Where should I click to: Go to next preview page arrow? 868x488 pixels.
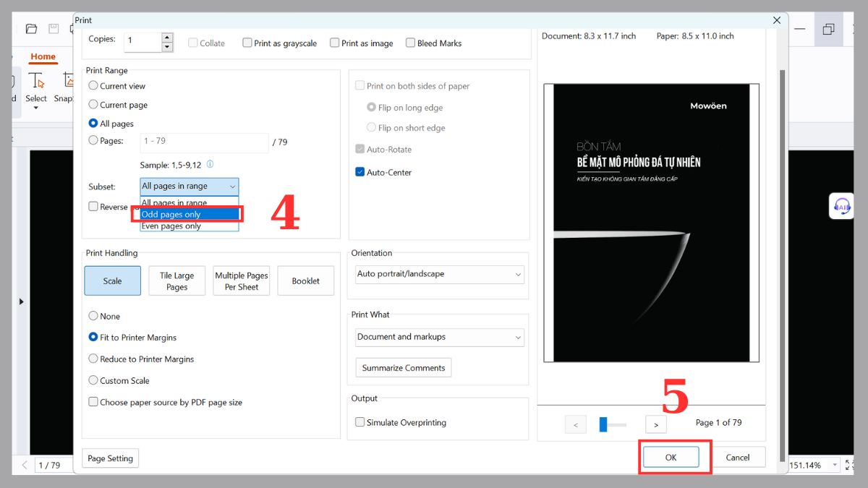coord(655,424)
